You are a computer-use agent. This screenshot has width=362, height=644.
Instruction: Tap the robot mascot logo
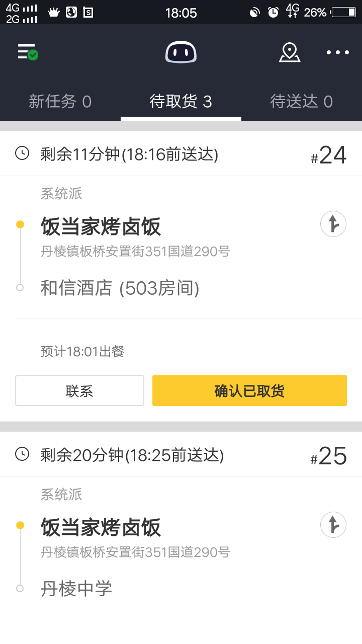(x=181, y=52)
